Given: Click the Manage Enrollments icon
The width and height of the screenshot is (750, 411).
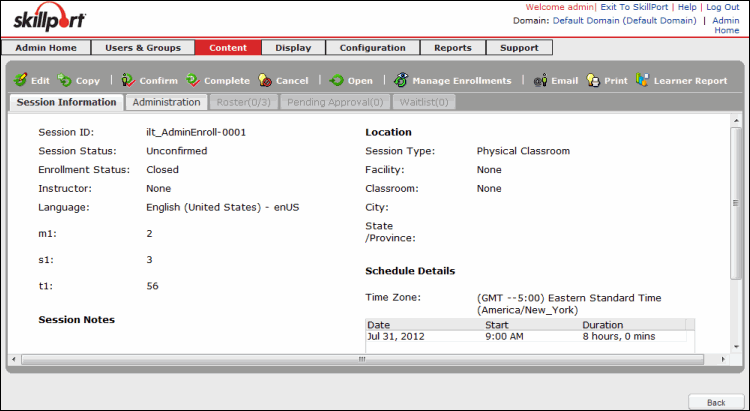Looking at the screenshot, I should [x=401, y=80].
